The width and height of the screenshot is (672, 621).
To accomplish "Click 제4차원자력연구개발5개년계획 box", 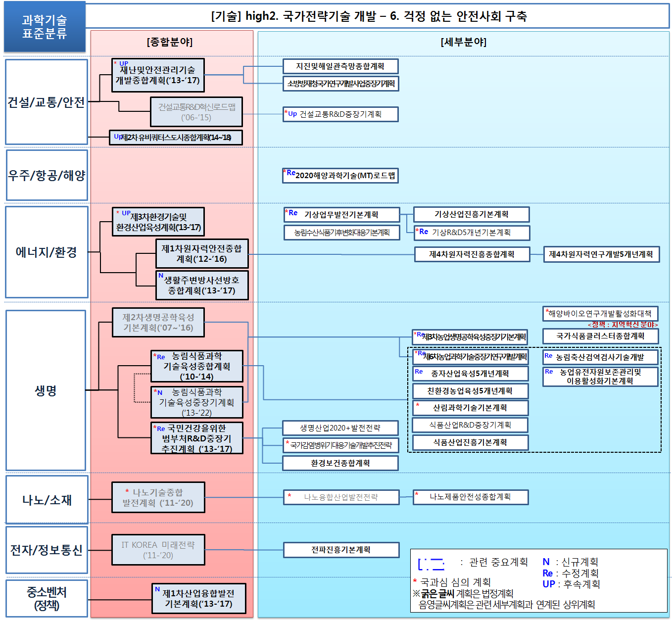I will 601,254.
